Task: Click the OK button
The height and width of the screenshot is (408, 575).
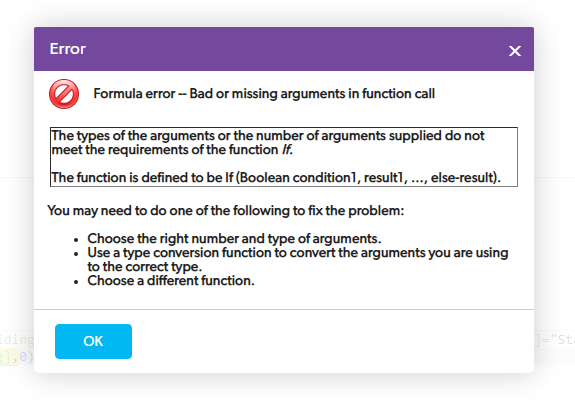Action: (93, 341)
